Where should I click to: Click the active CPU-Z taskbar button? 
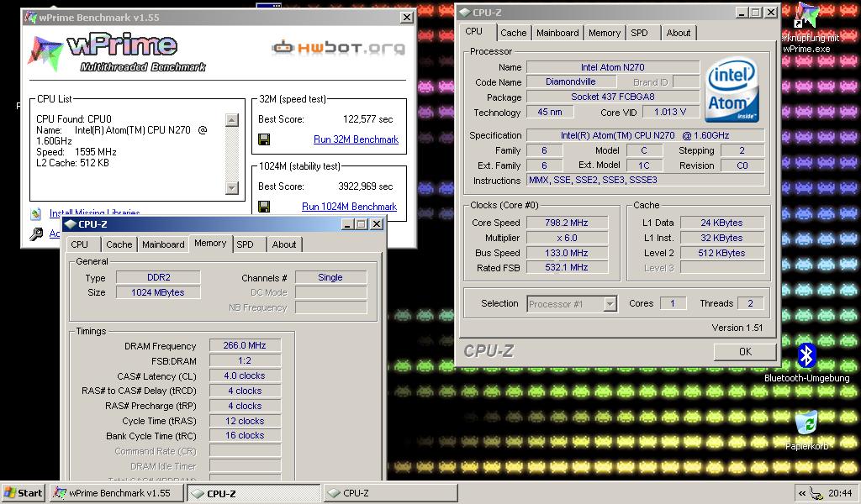click(254, 493)
